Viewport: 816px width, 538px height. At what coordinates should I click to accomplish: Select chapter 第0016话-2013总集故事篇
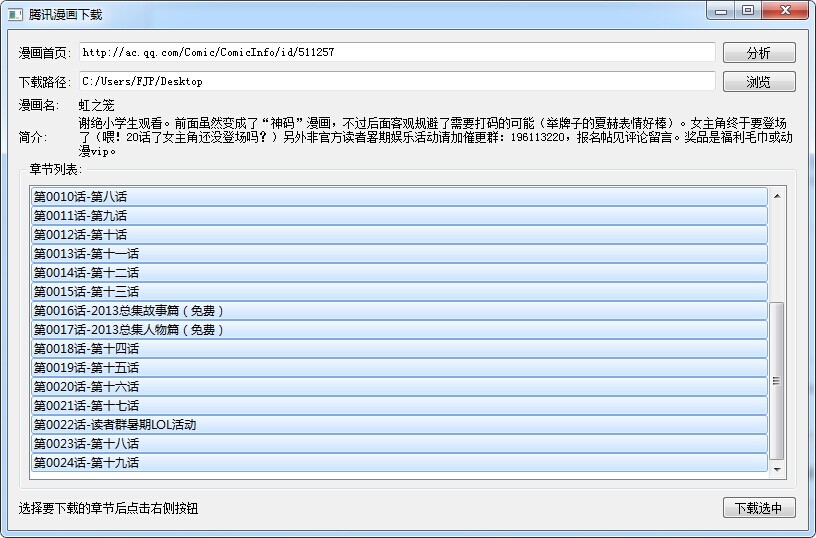click(399, 311)
